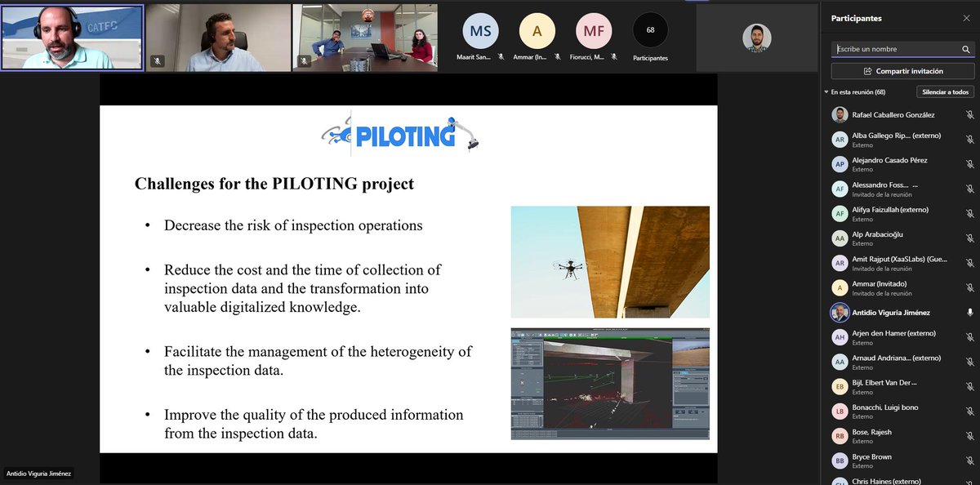Click the inspection software screenshot on slide

pos(610,384)
